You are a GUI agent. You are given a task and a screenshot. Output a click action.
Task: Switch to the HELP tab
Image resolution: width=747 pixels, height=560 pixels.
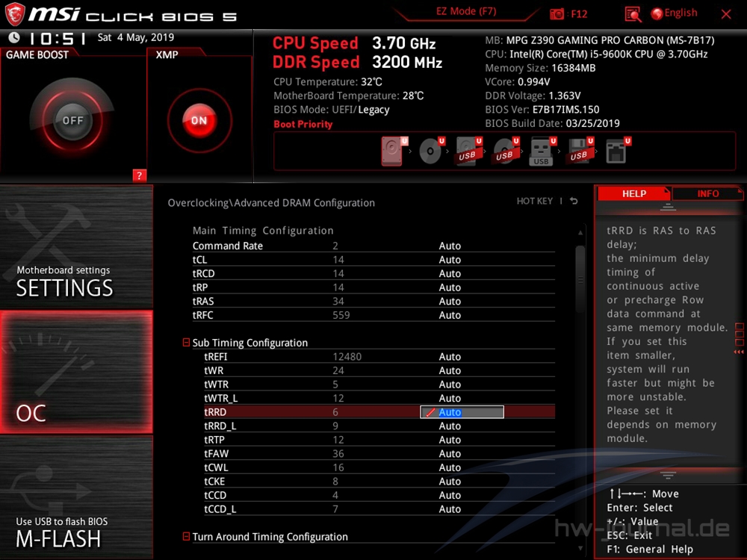tap(633, 193)
